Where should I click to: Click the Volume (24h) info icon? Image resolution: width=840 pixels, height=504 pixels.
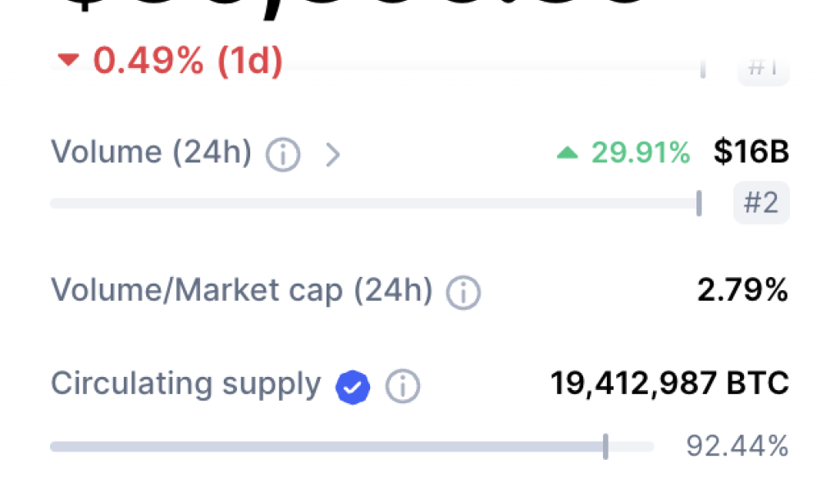pos(282,155)
